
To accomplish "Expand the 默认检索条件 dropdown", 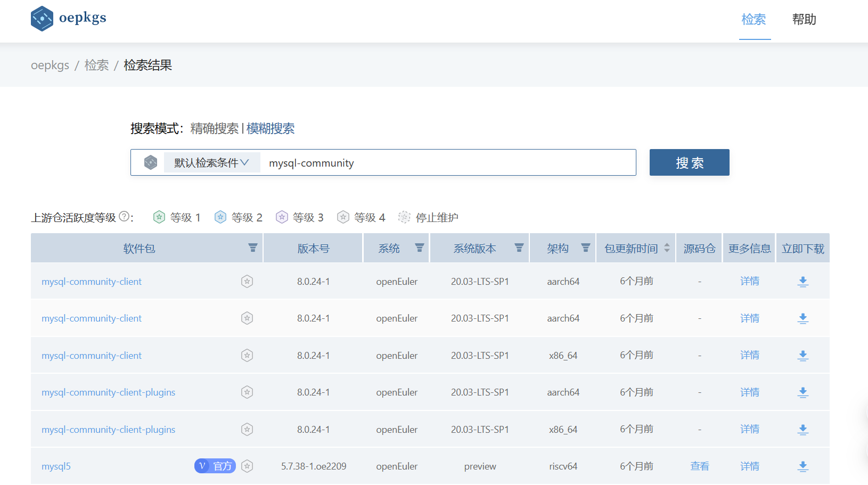I will [x=211, y=162].
